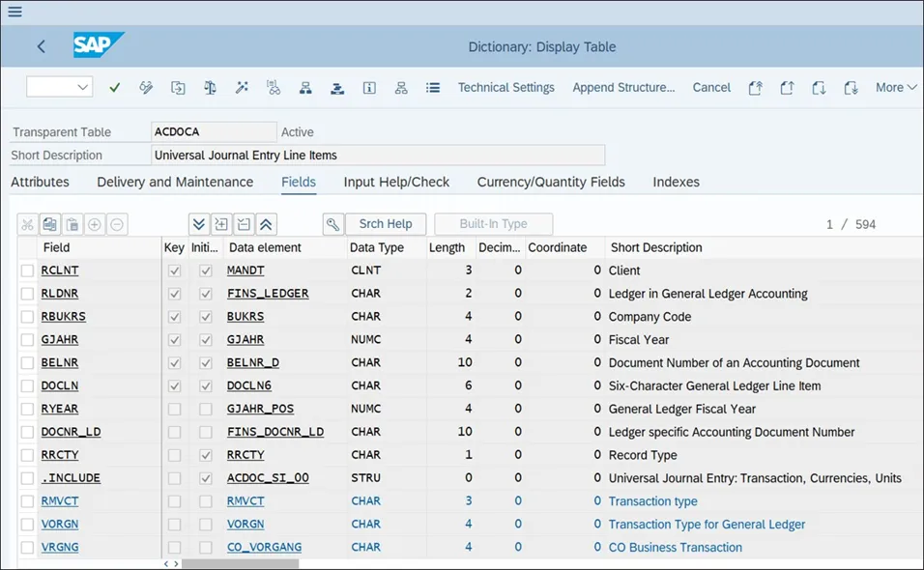Open the hamburger menu at top left
The image size is (924, 570).
pyautogui.click(x=14, y=12)
